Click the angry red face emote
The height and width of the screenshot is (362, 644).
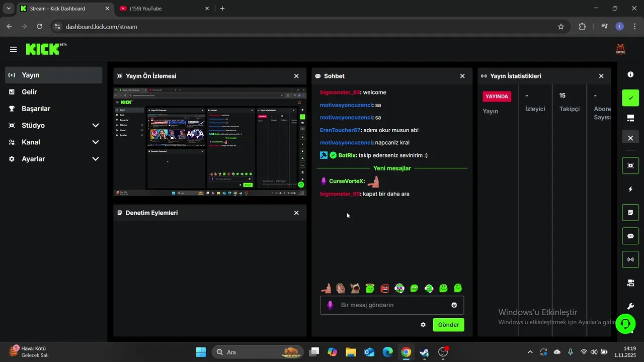[385, 288]
